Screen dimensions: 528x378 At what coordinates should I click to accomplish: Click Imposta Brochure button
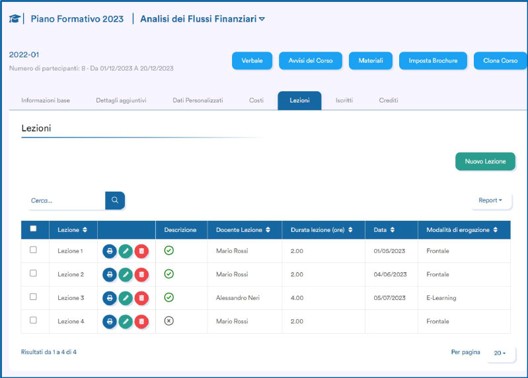click(x=433, y=61)
